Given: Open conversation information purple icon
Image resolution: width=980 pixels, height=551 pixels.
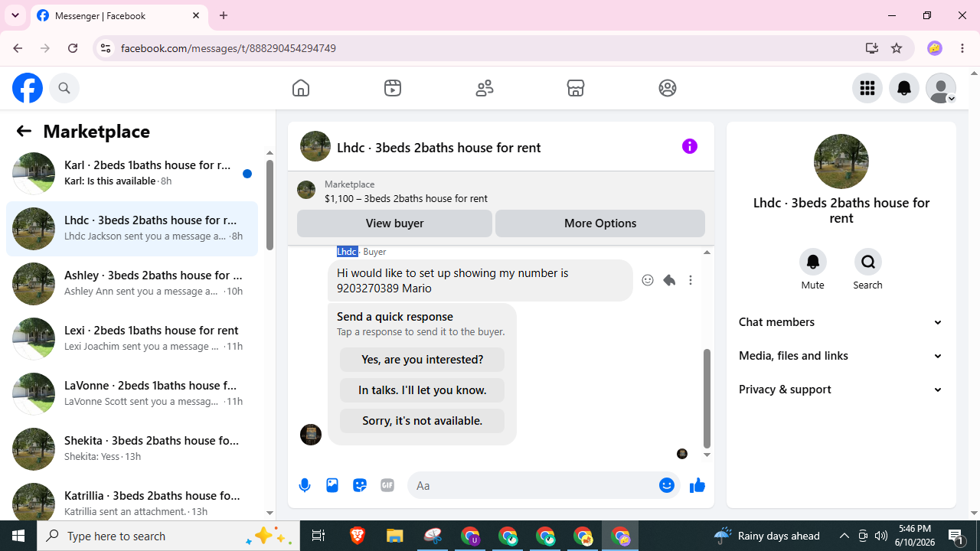Looking at the screenshot, I should pyautogui.click(x=690, y=146).
